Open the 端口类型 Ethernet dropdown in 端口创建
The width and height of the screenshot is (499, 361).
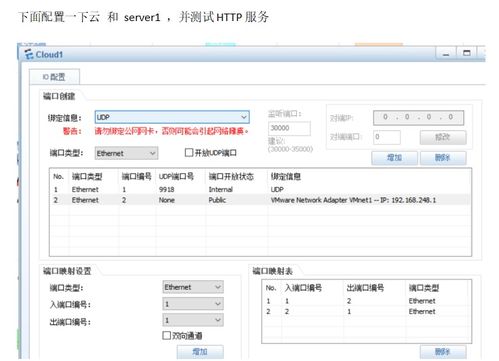(x=126, y=153)
